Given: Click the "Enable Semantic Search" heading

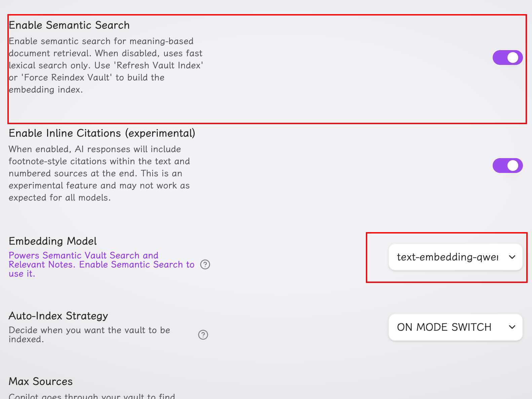Looking at the screenshot, I should [69, 25].
